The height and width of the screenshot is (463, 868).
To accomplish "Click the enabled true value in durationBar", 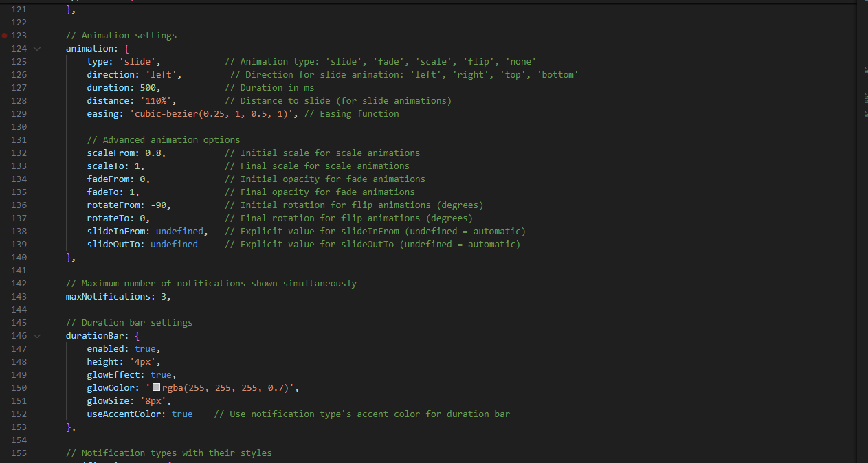I will [144, 349].
